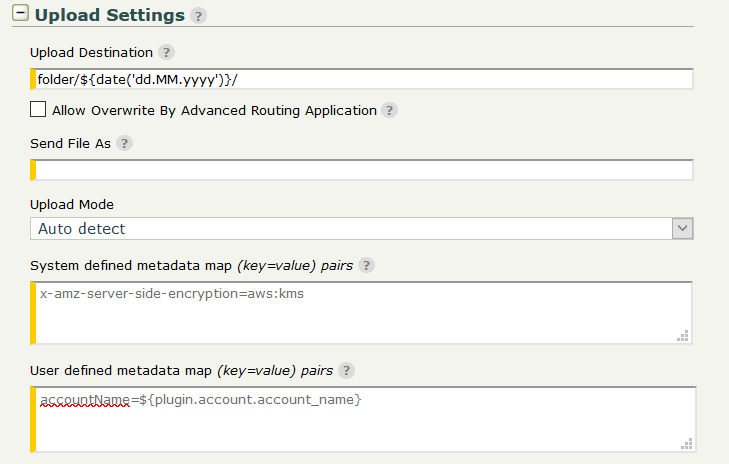729x464 pixels.
Task: Show help for Allow Overwrite By Advanced Routing
Action: coord(389,110)
